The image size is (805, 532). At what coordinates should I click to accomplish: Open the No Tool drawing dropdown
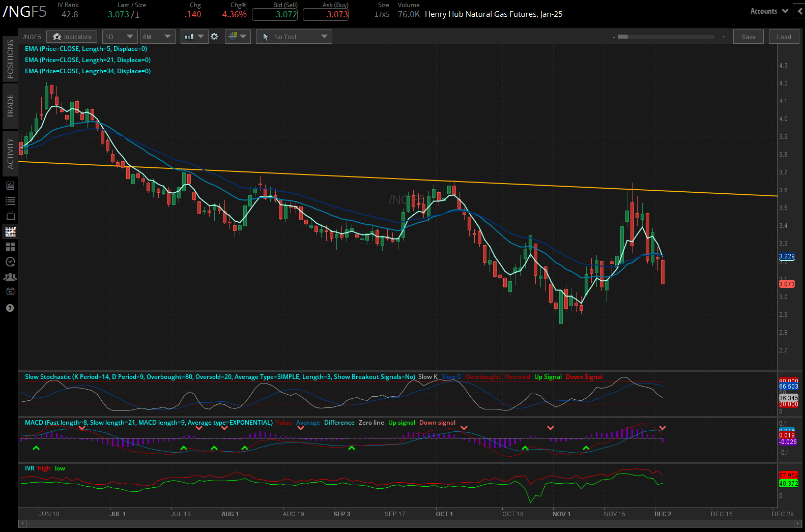click(x=294, y=37)
